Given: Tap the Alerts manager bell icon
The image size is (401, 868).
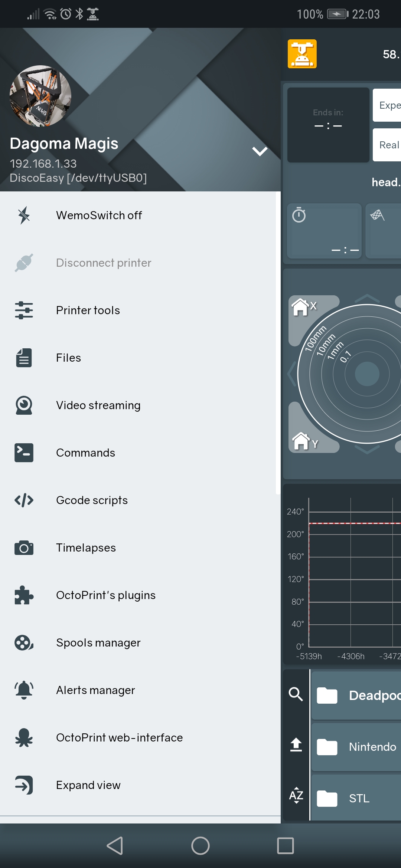Looking at the screenshot, I should coord(24,690).
